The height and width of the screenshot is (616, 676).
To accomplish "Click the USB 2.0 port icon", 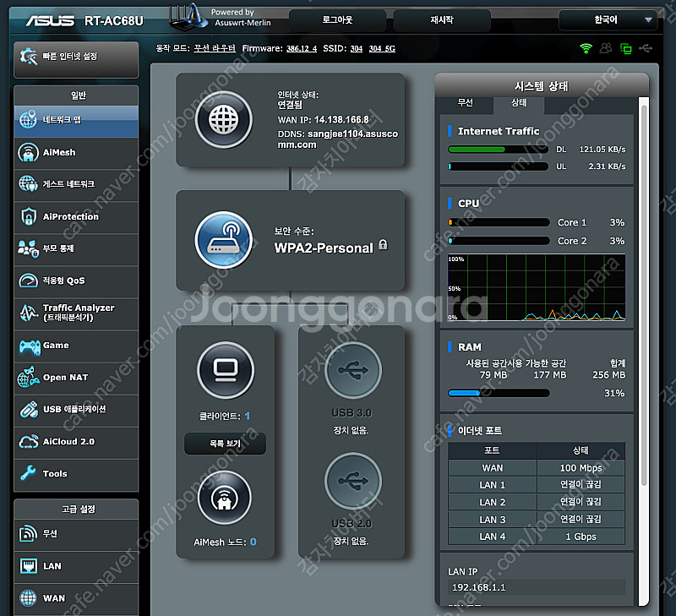I will pyautogui.click(x=353, y=481).
